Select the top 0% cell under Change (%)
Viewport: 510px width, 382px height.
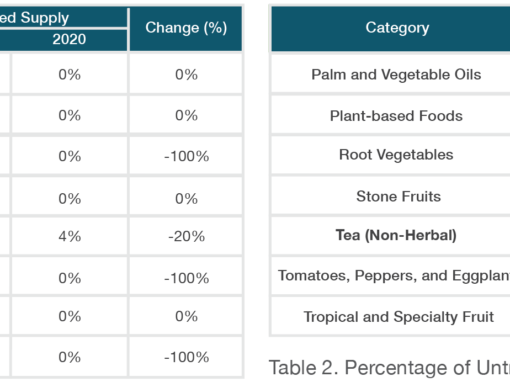click(x=186, y=74)
